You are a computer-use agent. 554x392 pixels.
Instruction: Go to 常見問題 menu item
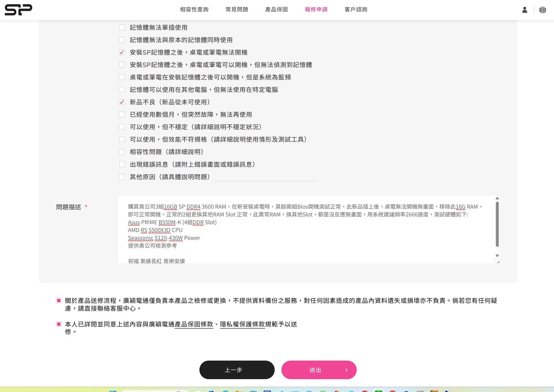[237, 9]
